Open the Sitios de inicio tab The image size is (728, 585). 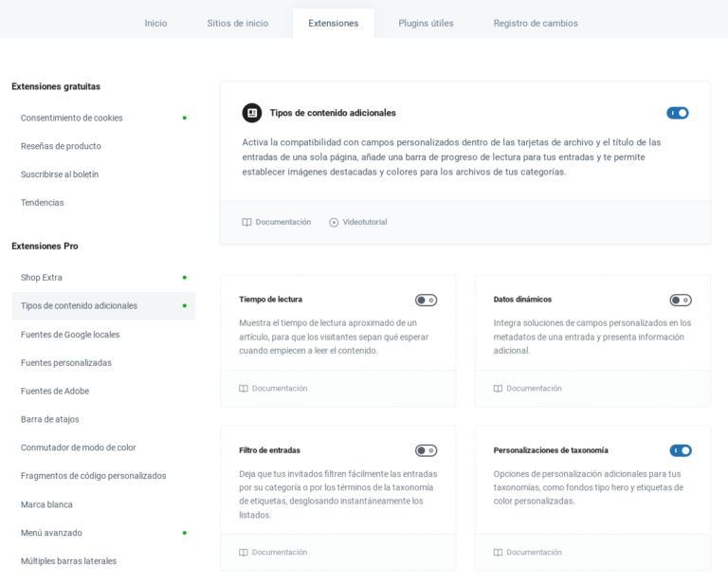click(x=238, y=23)
